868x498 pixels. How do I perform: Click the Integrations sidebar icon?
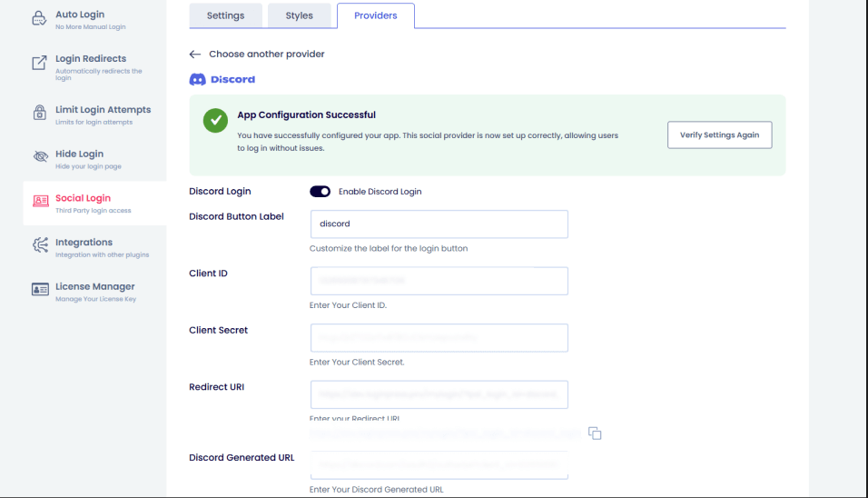(x=39, y=246)
